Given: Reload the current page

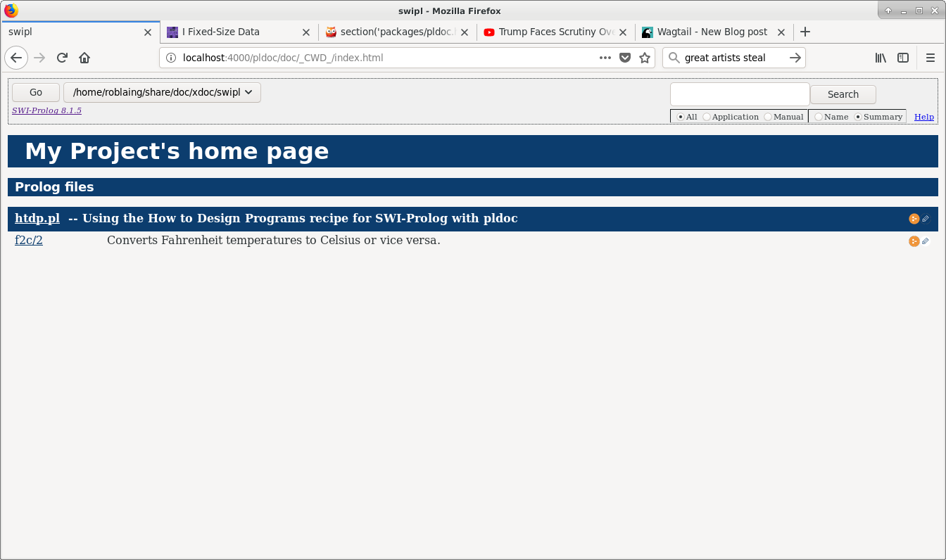Looking at the screenshot, I should [62, 58].
